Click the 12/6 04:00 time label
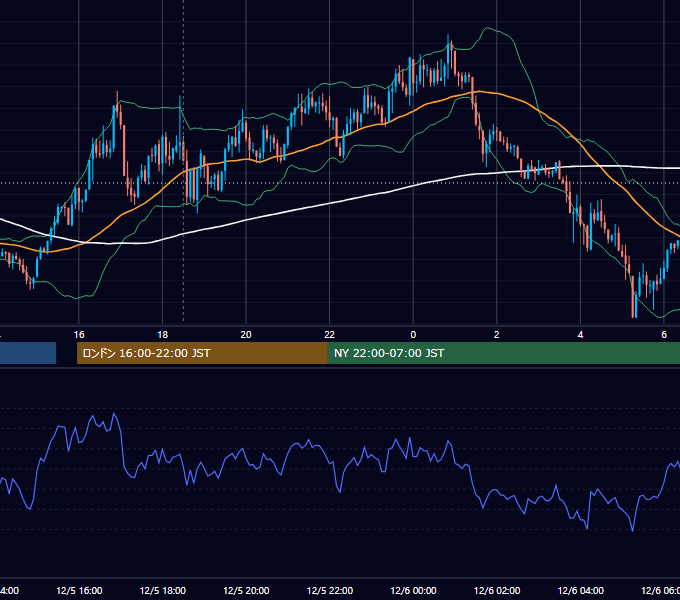Image resolution: width=680 pixels, height=600 pixels. coord(581,590)
